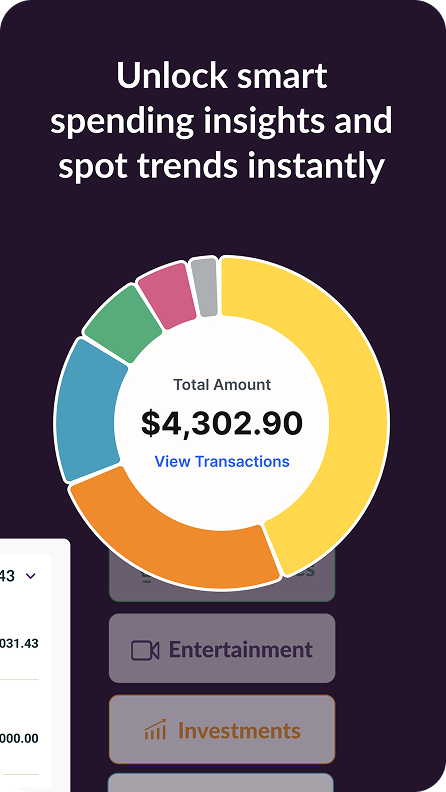Pick the small gray donut chart segment
This screenshot has width=446, height=792.
pyautogui.click(x=205, y=287)
